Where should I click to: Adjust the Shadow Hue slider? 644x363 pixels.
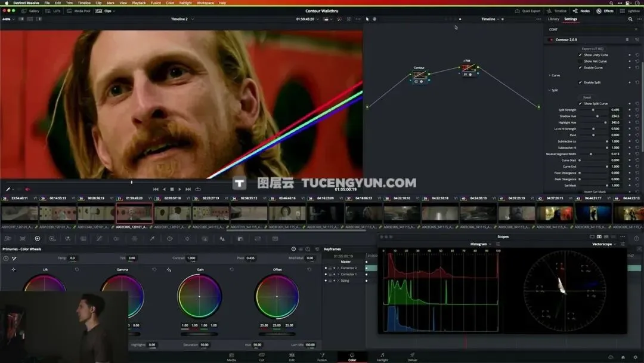[593, 116]
